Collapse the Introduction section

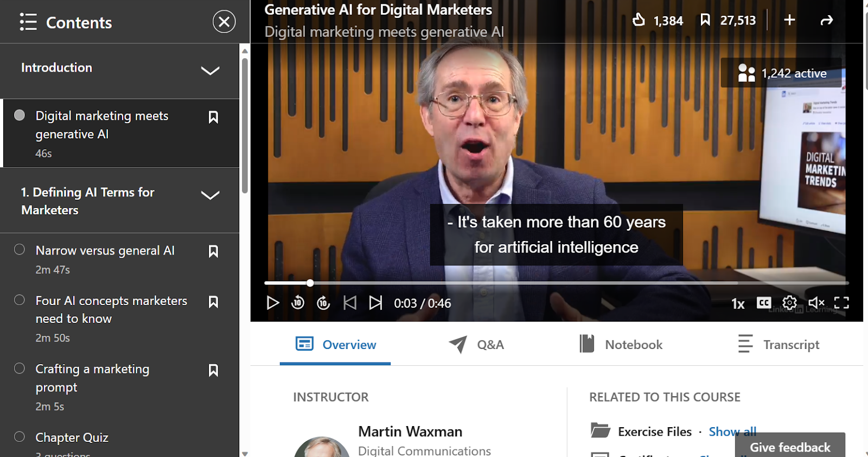tap(210, 71)
